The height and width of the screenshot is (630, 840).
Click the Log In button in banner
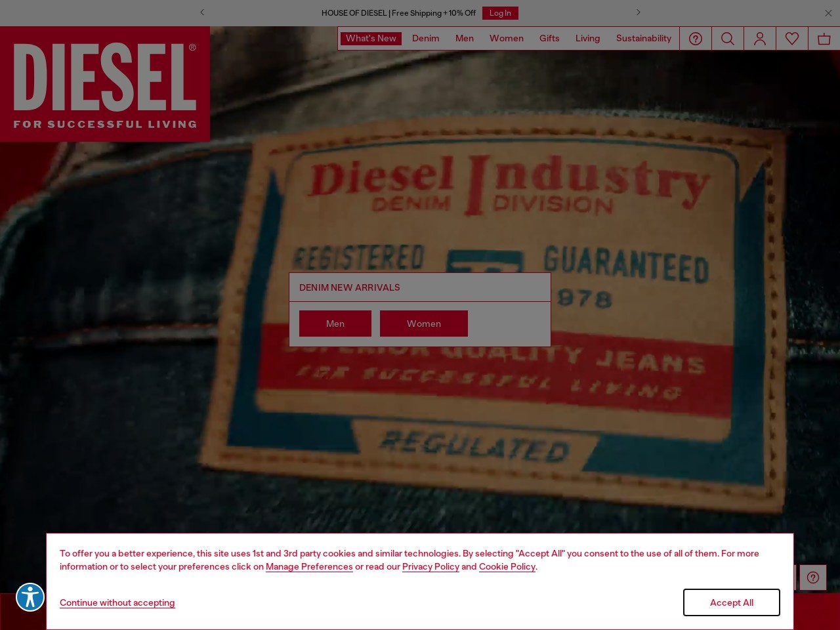500,13
